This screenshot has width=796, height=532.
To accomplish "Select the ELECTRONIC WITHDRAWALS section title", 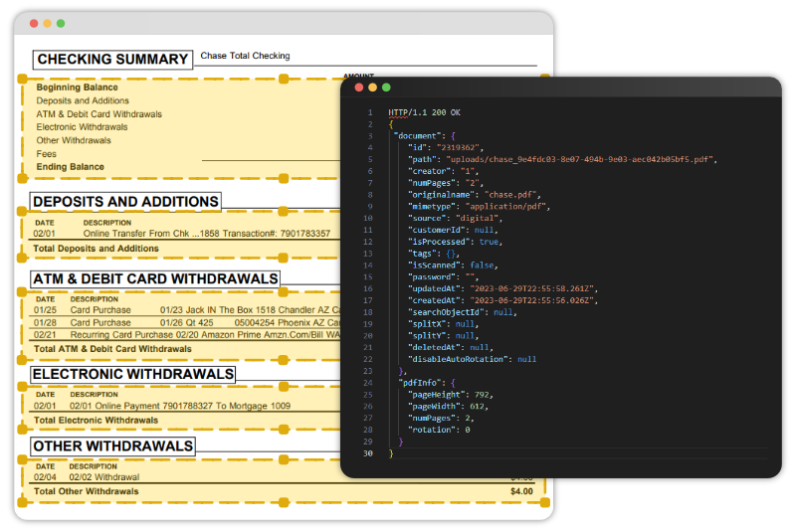I will click(133, 374).
